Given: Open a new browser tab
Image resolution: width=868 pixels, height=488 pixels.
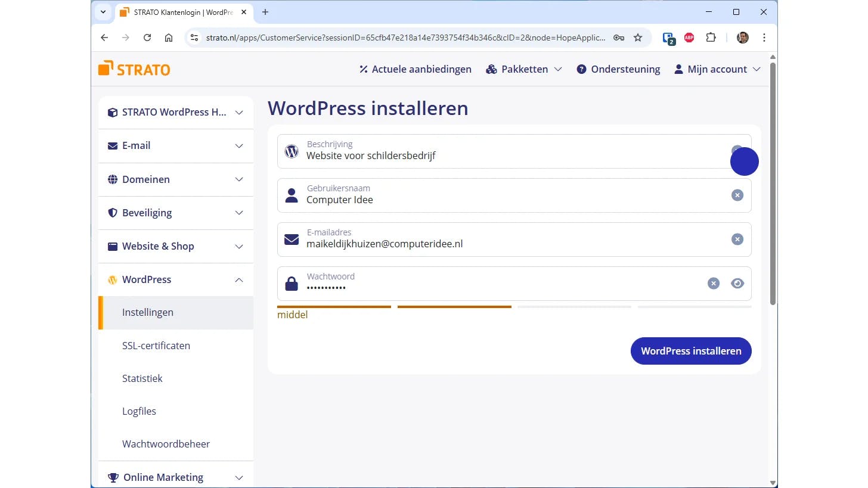Looking at the screenshot, I should (x=265, y=12).
